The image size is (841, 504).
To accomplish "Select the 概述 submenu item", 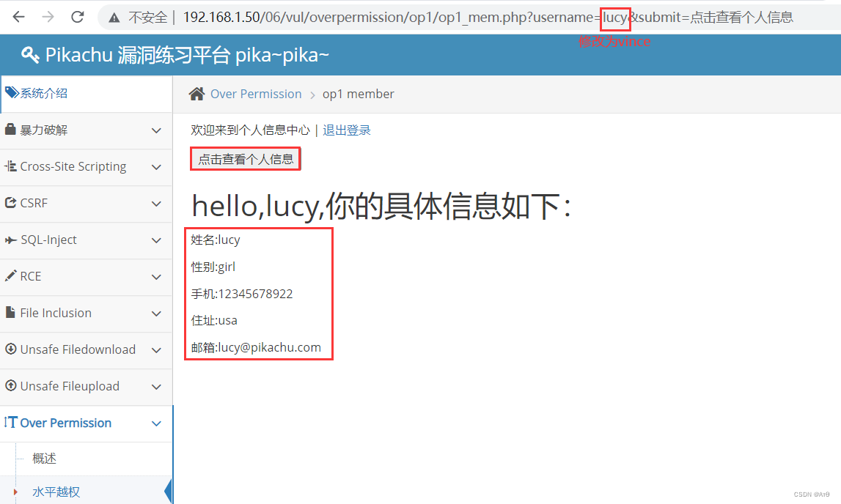I will coord(44,459).
